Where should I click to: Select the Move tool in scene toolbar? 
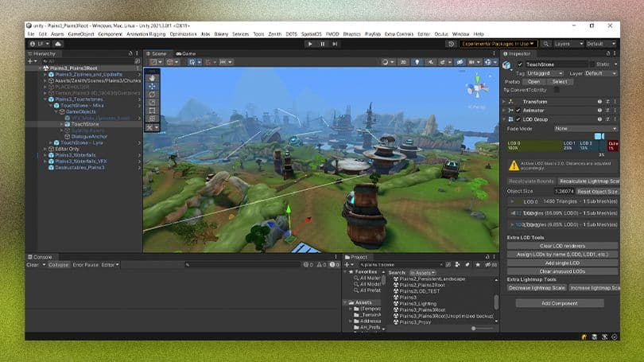[x=152, y=86]
